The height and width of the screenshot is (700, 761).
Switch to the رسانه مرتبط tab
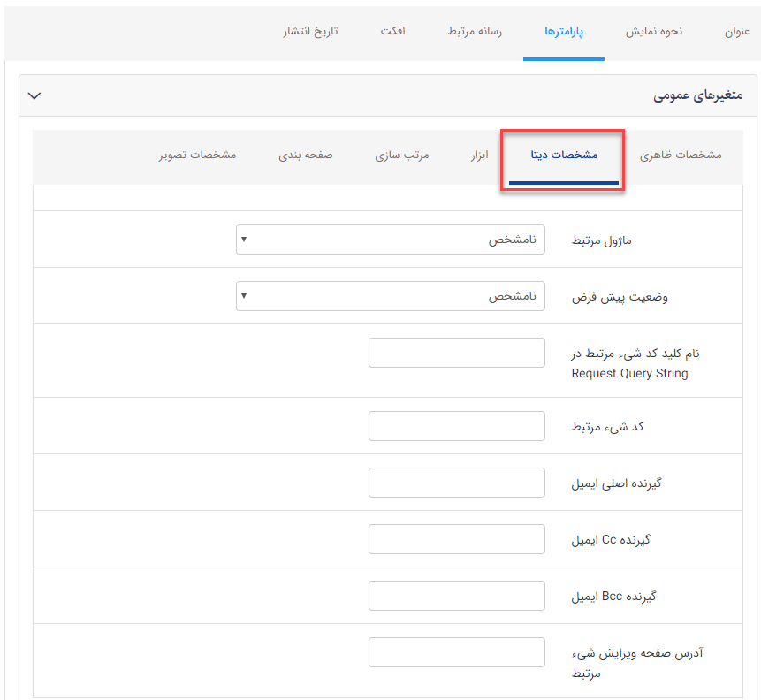(474, 29)
